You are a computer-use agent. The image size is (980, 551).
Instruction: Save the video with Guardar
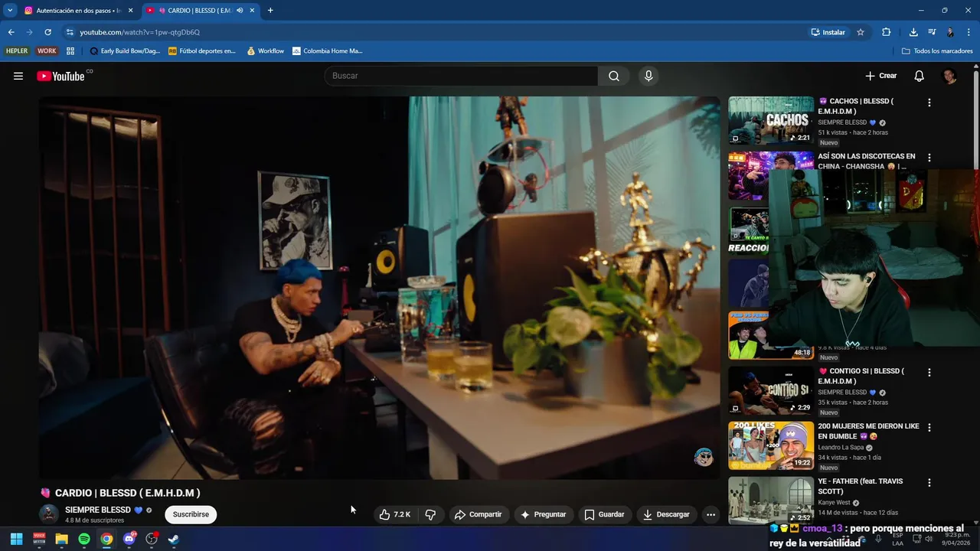pyautogui.click(x=604, y=514)
